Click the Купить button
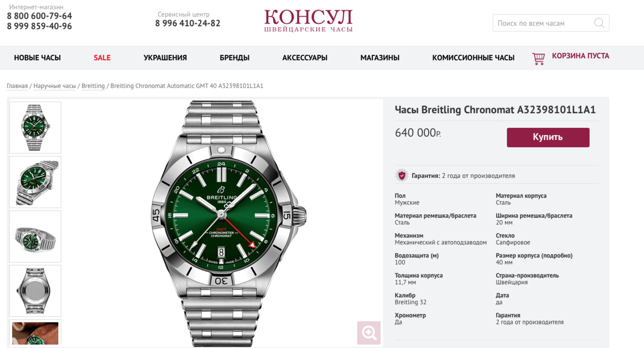The image size is (644, 348). coord(548,137)
